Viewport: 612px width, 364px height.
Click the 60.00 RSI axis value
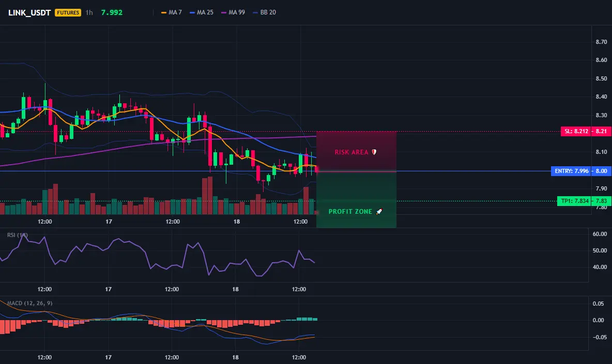point(600,234)
